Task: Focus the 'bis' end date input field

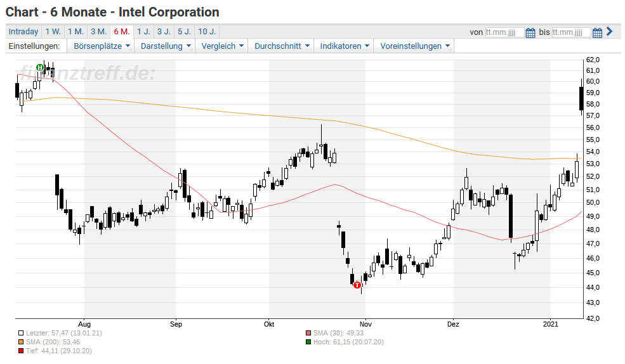Action: click(571, 32)
